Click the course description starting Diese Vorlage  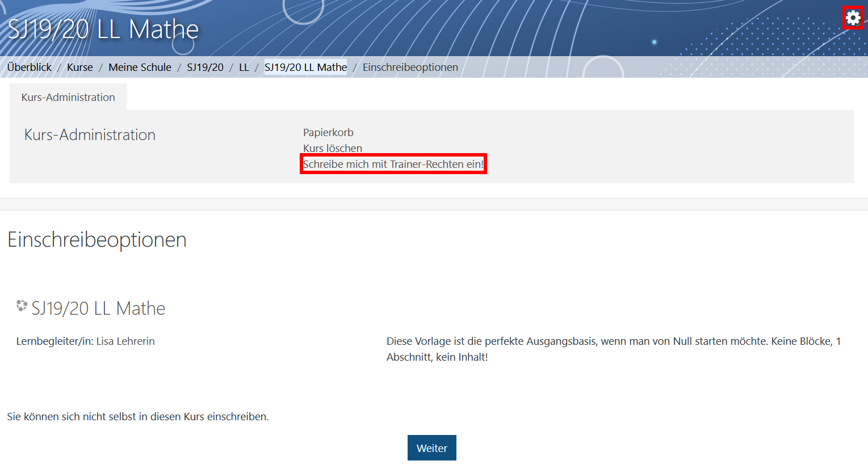(613, 349)
